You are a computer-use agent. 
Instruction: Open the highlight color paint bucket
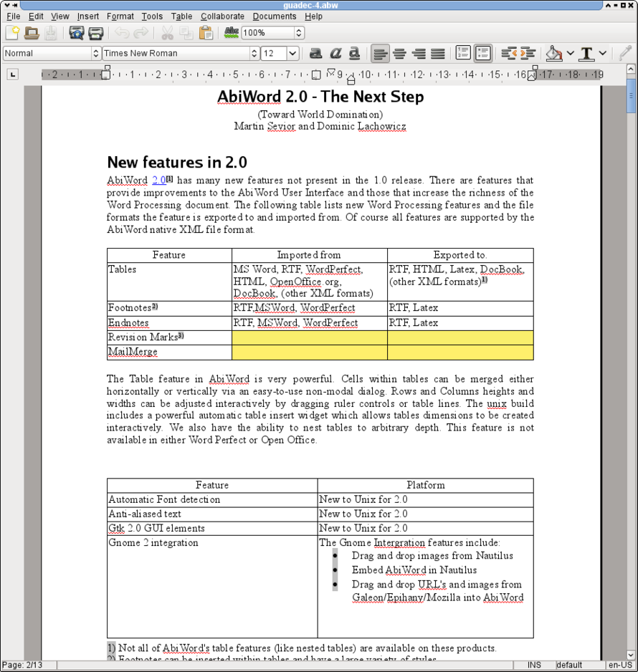[553, 54]
